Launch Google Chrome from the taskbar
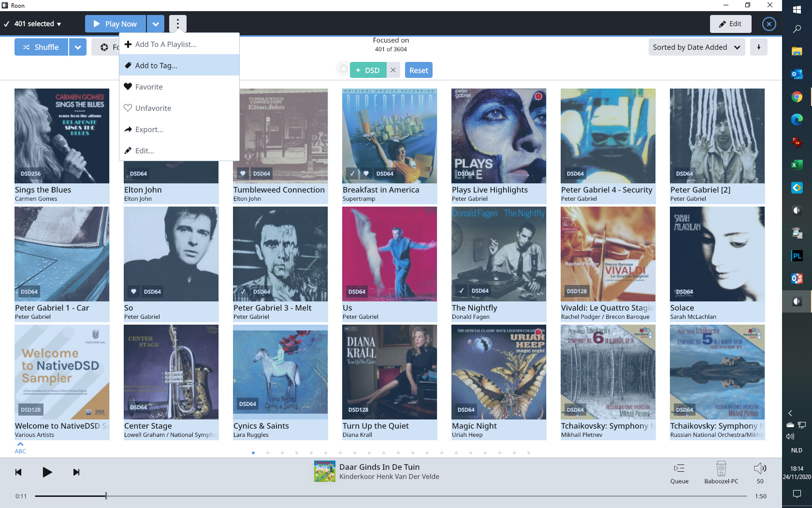Image resolution: width=812 pixels, height=508 pixels. [797, 97]
